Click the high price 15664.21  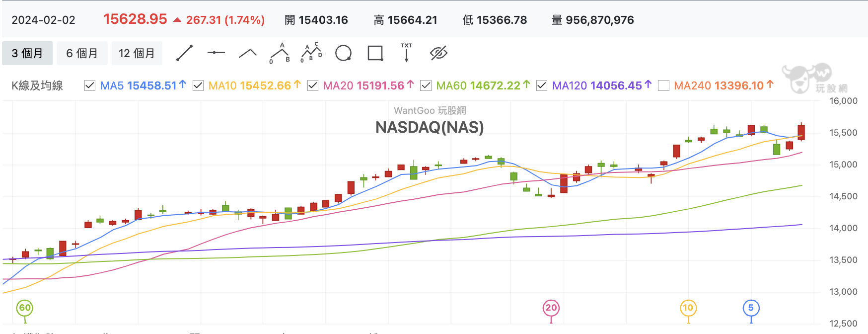click(x=413, y=20)
